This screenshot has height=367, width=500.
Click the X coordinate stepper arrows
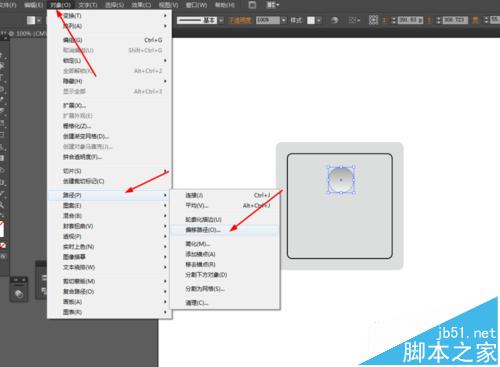[x=394, y=20]
